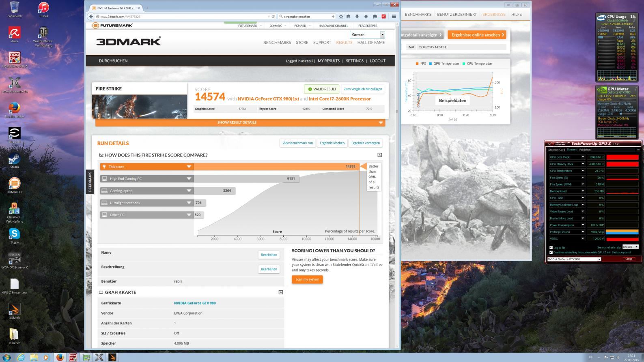Click the LOGOUT link
The image size is (644, 362).
377,61
